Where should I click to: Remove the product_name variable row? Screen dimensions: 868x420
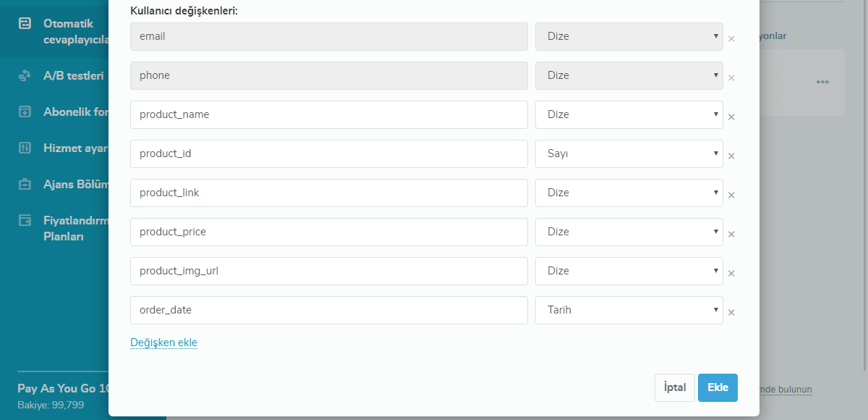coord(731,117)
